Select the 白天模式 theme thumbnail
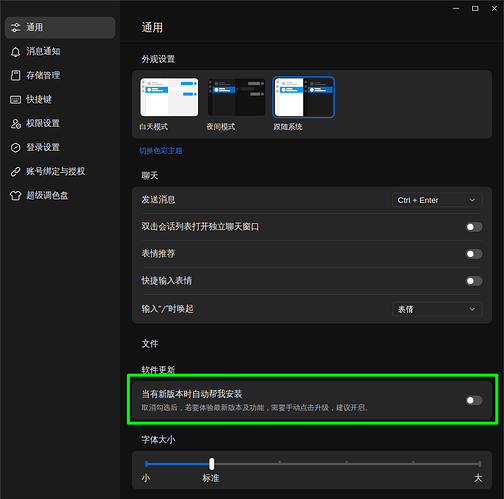This screenshot has width=504, height=499. (x=169, y=97)
